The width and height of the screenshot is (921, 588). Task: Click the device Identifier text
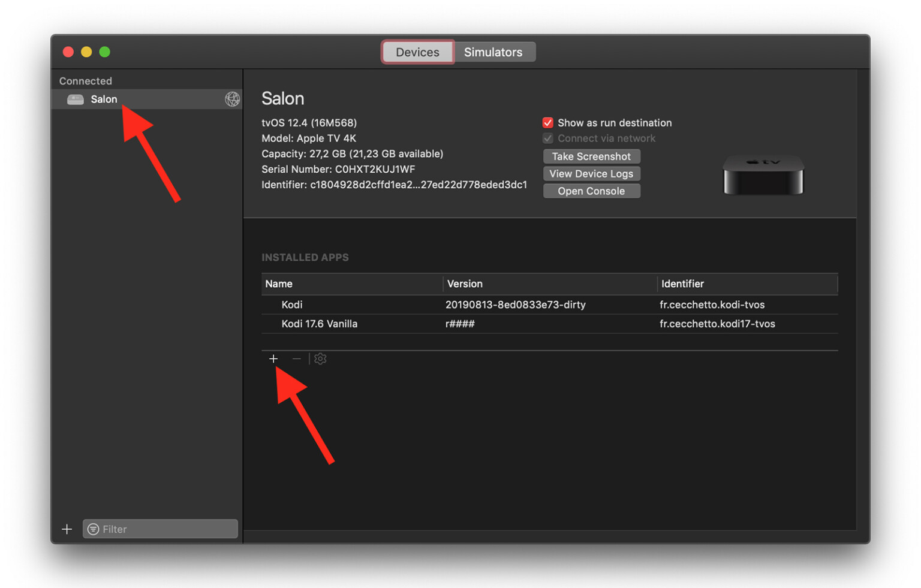coord(394,185)
